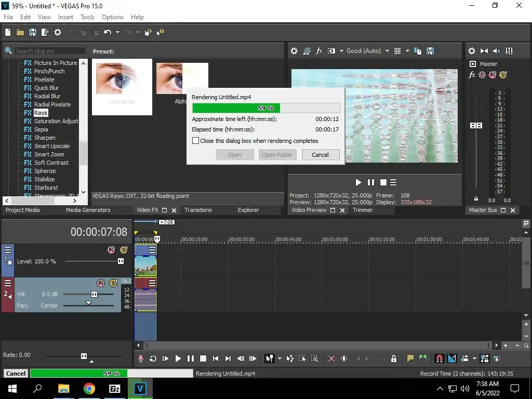The image size is (532, 399).
Task: Click the Record microphone icon
Action: [x=140, y=358]
